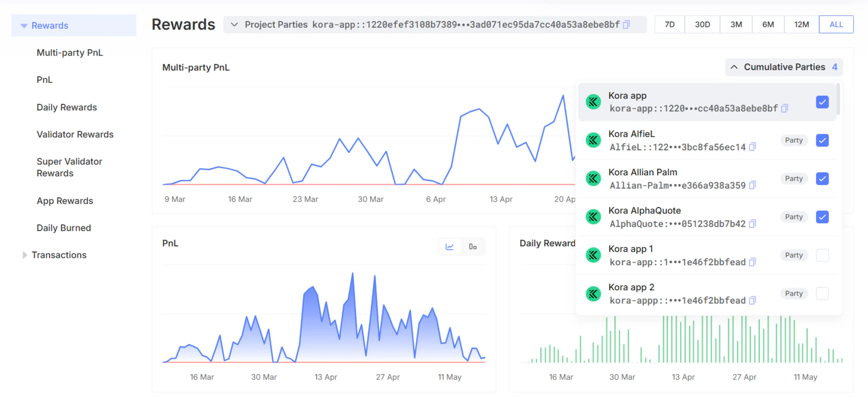The height and width of the screenshot is (397, 868).
Task: Collapse the Rewards sidebar section
Action: pos(24,26)
